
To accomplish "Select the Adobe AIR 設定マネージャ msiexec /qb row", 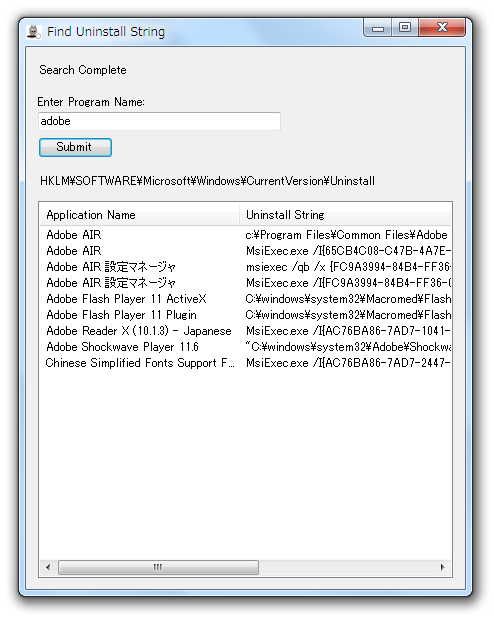I will [x=245, y=267].
